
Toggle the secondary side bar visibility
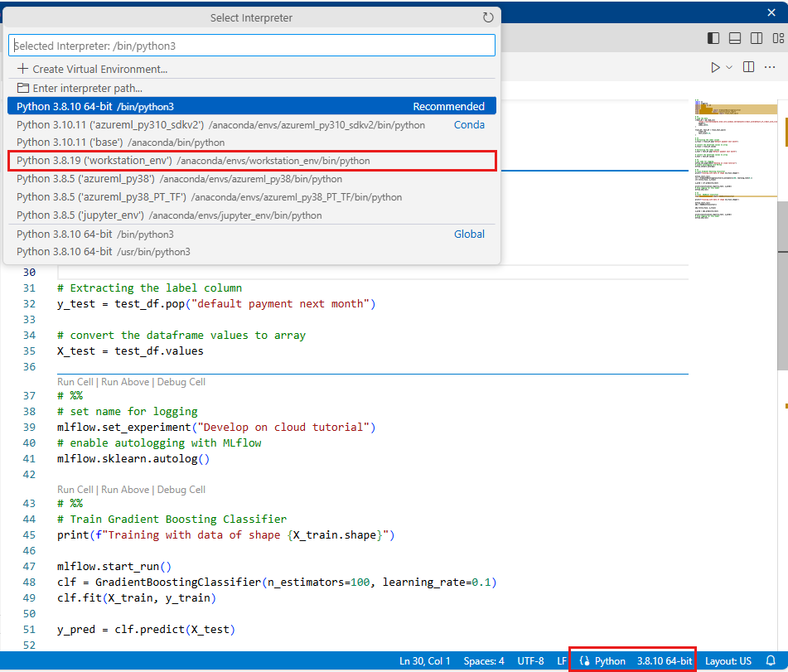click(x=757, y=38)
